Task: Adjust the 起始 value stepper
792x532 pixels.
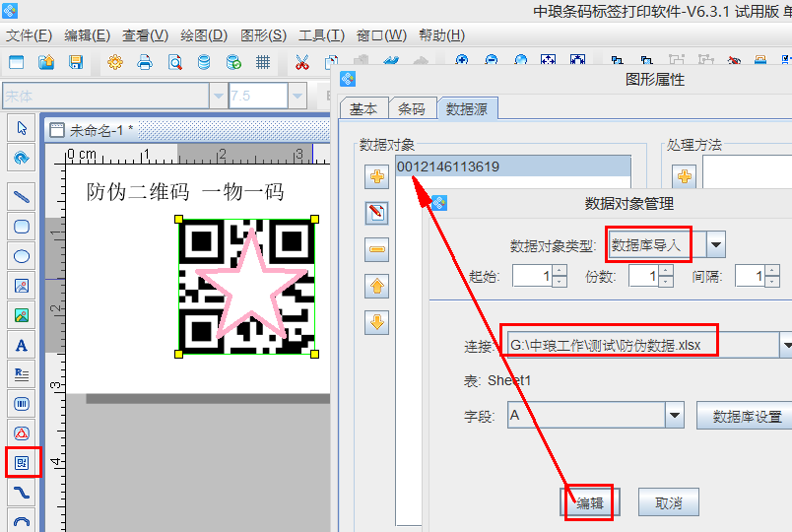Action: click(560, 276)
